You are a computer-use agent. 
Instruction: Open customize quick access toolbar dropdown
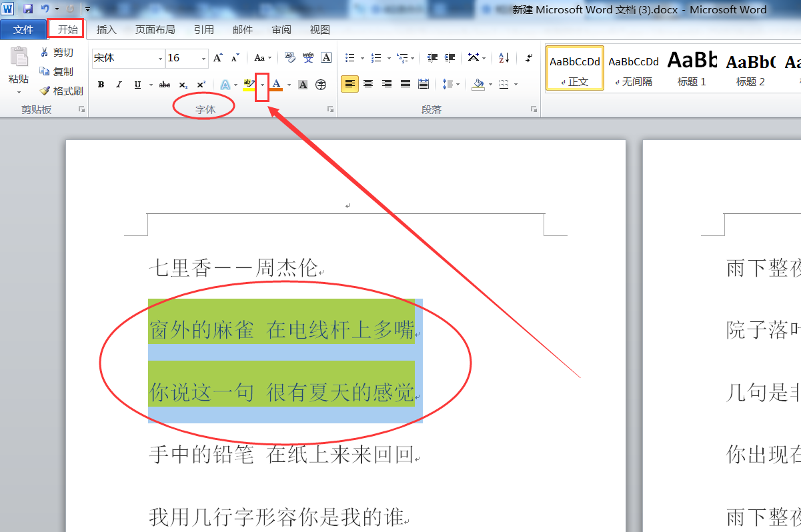point(87,9)
